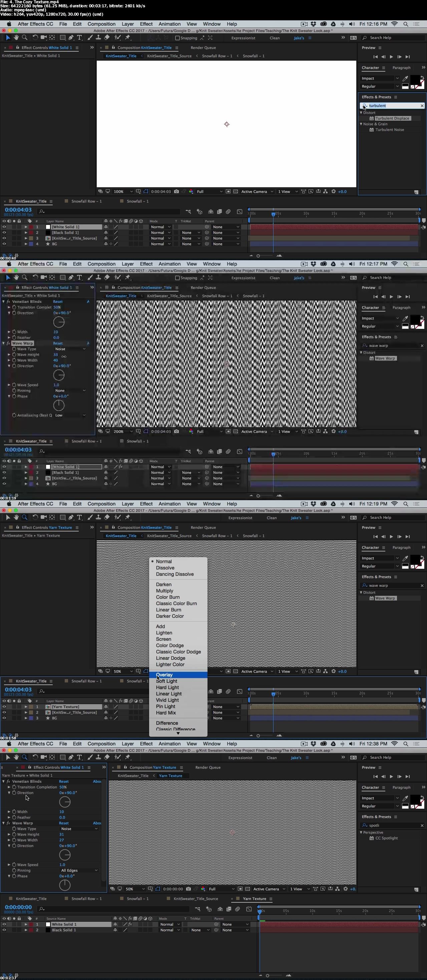Switch to Expressionist workspace in 12:16 PM frame
The image size is (427, 980).
(243, 38)
